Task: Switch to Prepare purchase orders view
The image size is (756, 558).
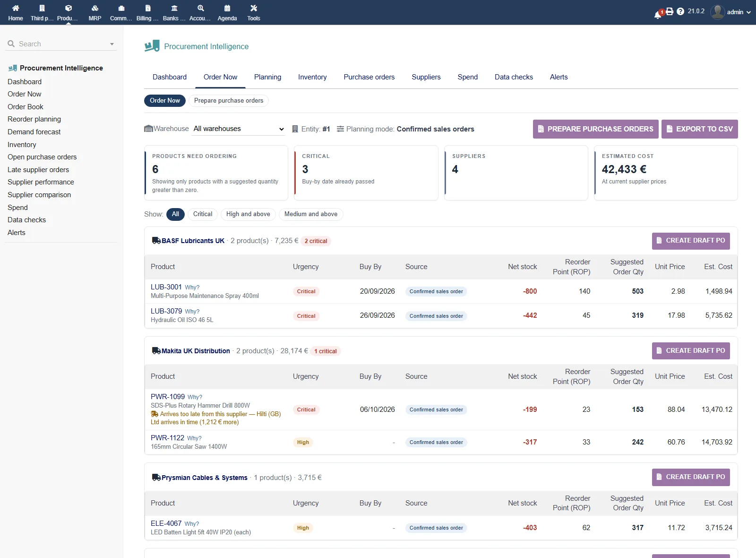Action: point(229,101)
